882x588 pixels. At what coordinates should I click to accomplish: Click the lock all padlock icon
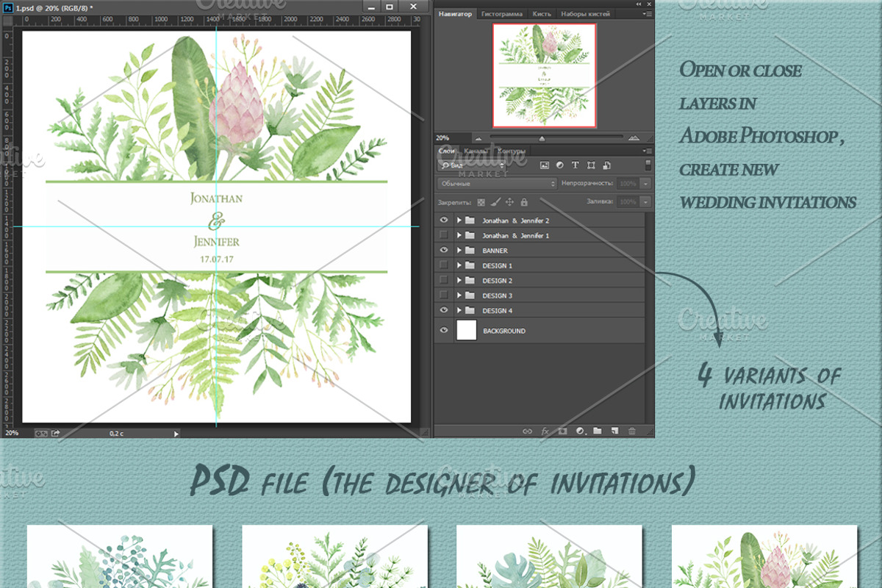point(524,201)
